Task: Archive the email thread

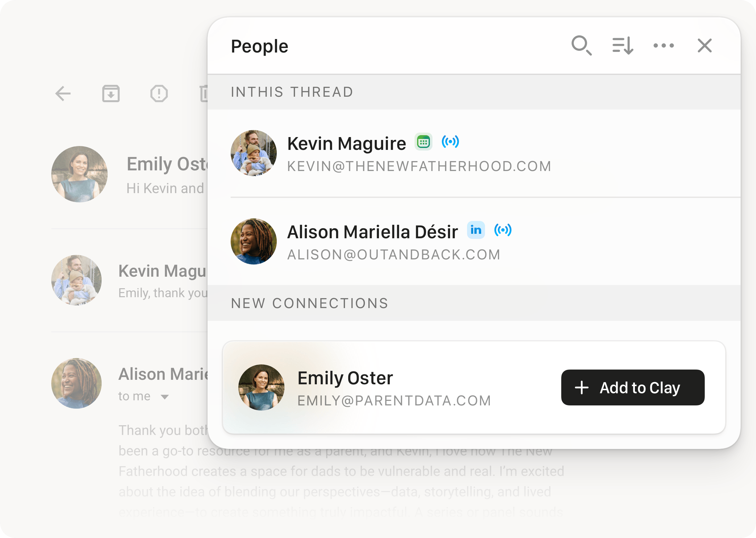Action: 111,94
